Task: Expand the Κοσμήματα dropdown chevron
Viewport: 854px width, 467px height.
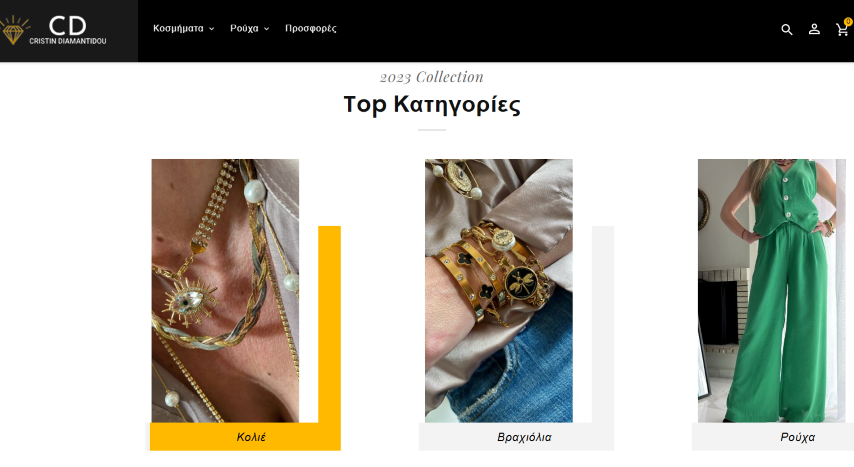Action: click(211, 29)
